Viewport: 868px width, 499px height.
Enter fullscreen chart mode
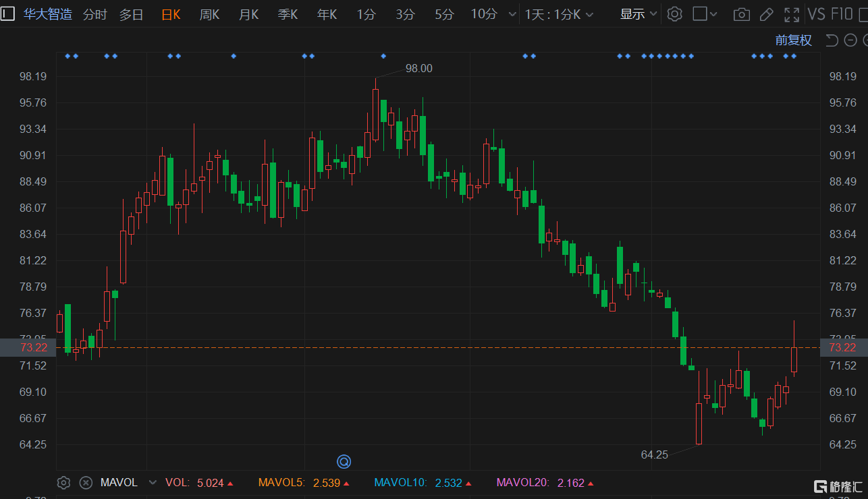(x=792, y=14)
